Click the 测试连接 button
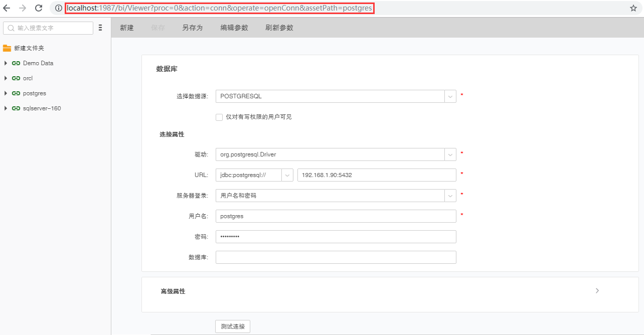The width and height of the screenshot is (644, 335). pos(232,326)
